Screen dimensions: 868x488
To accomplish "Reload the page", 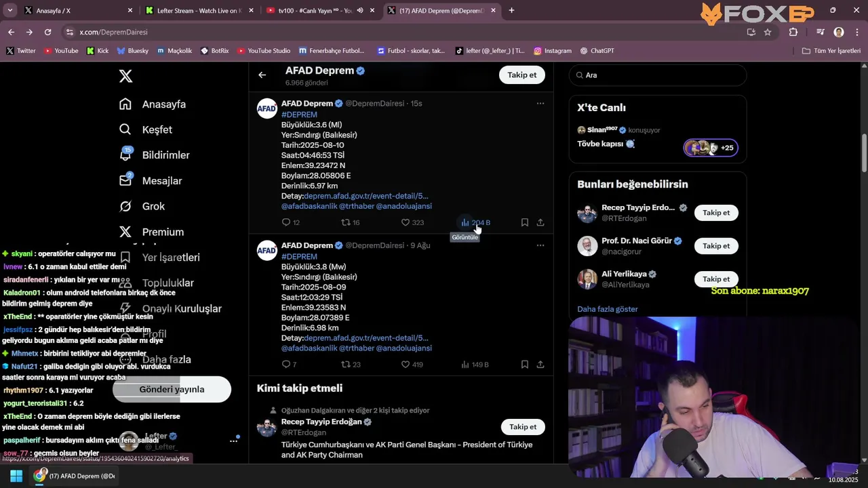I will (47, 32).
